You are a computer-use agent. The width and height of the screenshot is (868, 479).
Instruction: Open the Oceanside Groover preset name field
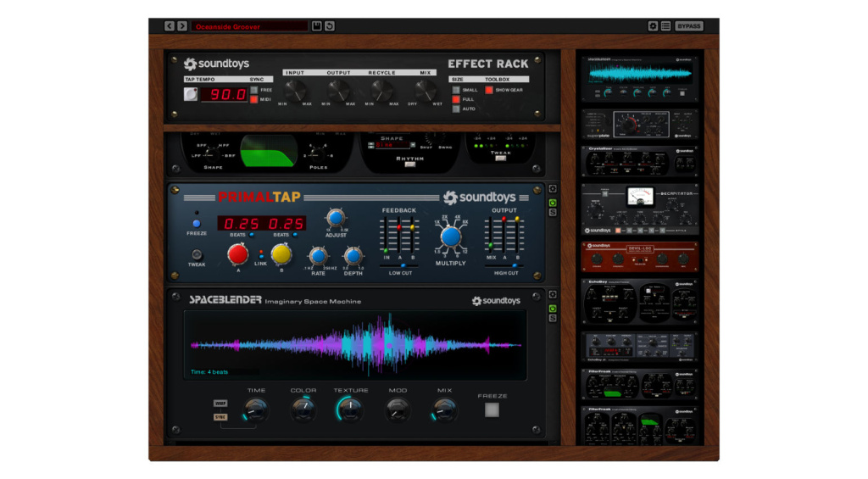click(x=249, y=26)
